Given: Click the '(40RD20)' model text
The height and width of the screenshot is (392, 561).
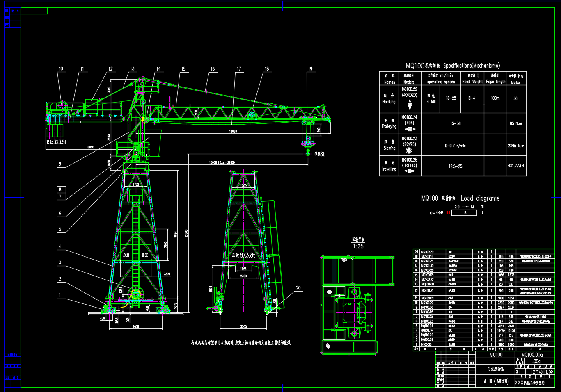Looking at the screenshot, I should [410, 95].
